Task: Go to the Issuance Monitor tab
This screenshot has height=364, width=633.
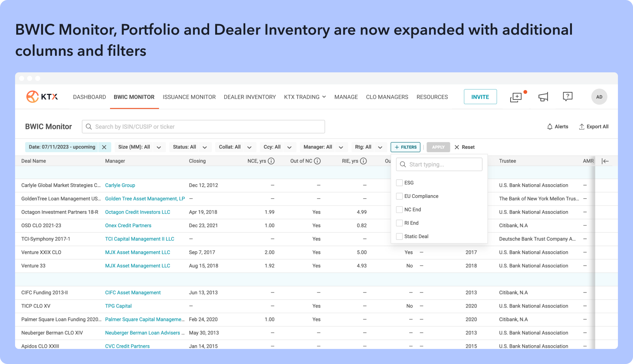Action: click(189, 97)
